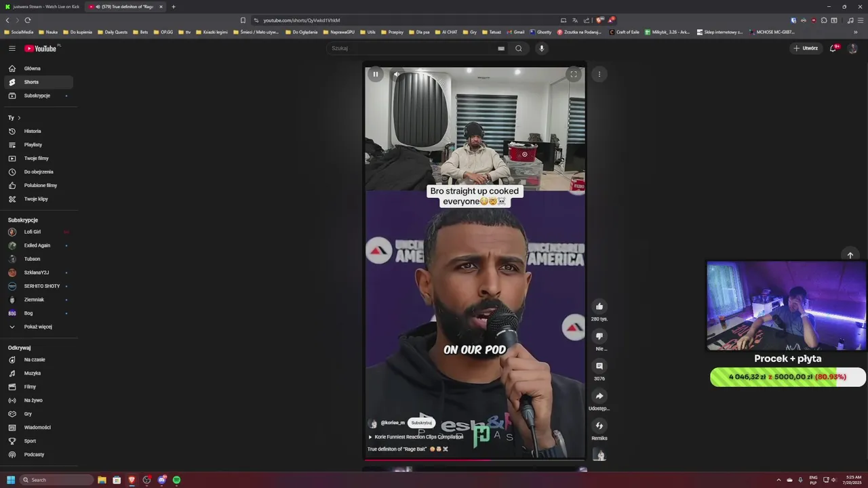Open the SzklanaY2J subscription channel
The image size is (868, 488).
coord(39,272)
